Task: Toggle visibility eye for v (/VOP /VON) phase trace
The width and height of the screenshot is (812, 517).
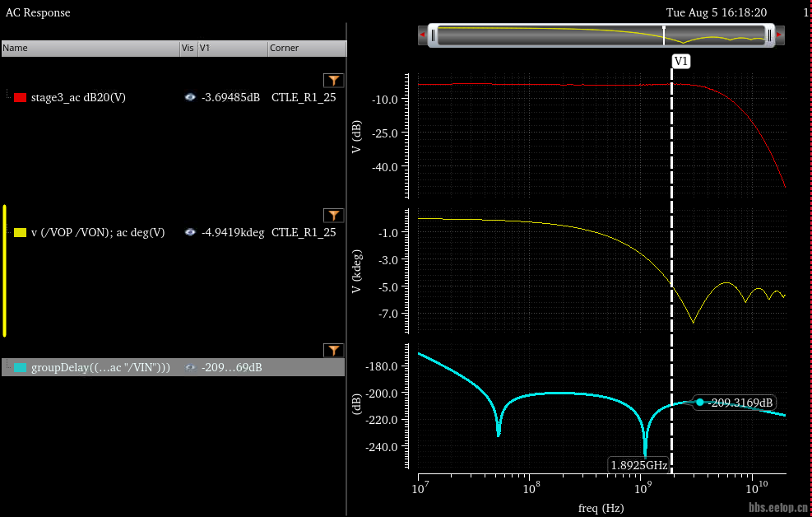Action: 190,232
